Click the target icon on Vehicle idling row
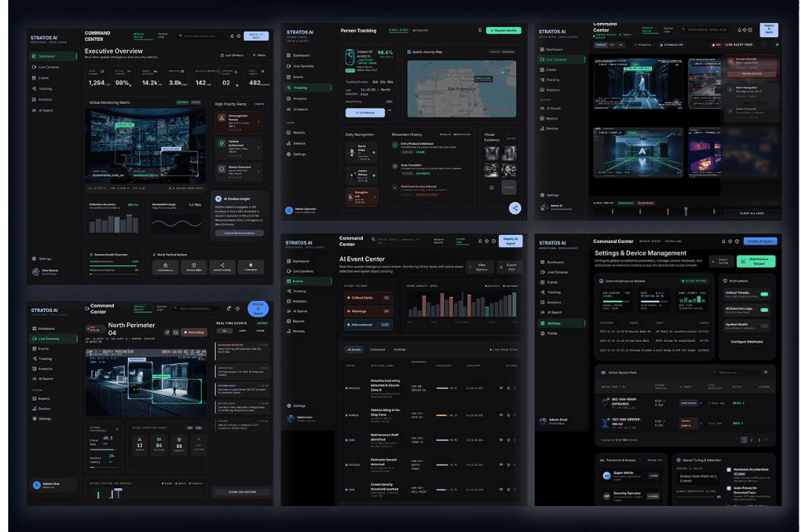The image size is (809, 532). [508, 415]
